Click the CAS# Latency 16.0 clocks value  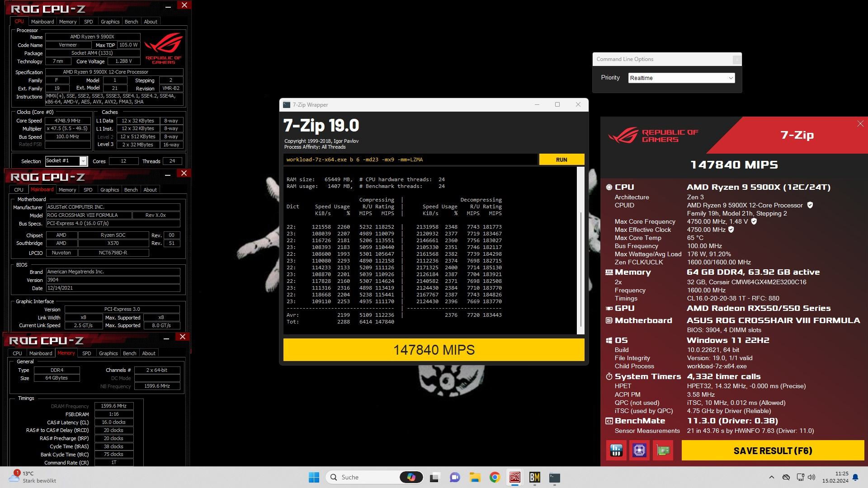click(114, 422)
